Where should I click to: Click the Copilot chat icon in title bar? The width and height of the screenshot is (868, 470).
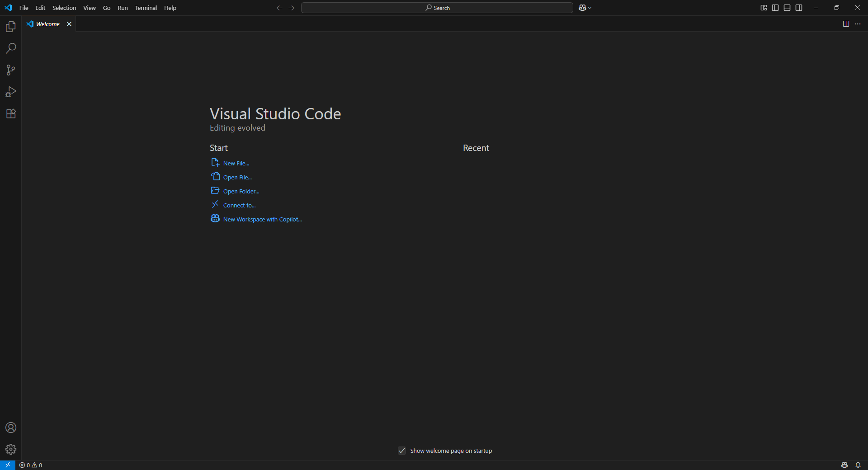click(x=582, y=8)
